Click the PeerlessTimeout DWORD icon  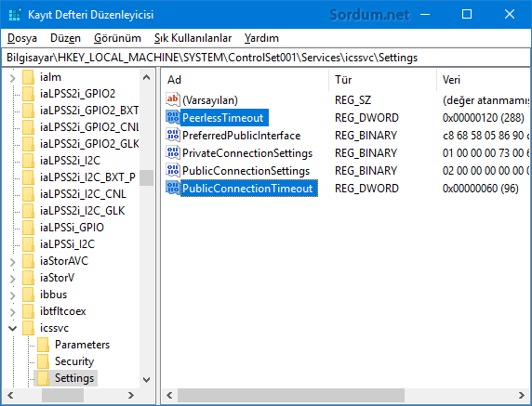pyautogui.click(x=173, y=117)
